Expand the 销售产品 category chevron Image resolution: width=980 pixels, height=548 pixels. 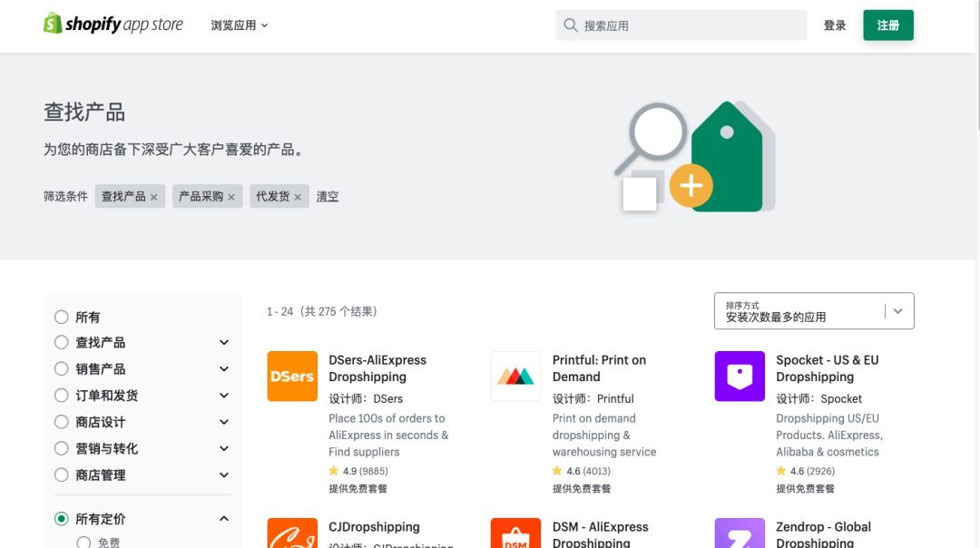point(224,368)
